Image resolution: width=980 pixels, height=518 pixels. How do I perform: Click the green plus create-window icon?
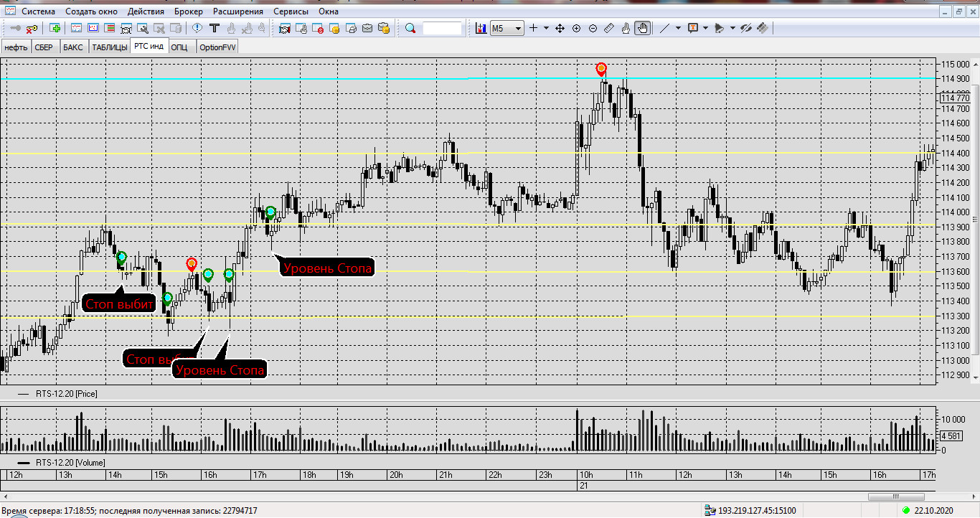pyautogui.click(x=55, y=29)
